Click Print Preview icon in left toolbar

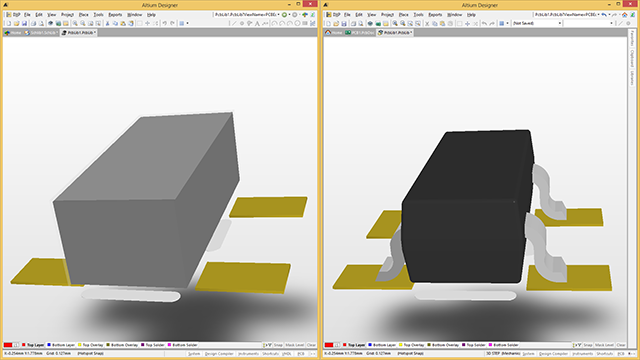[x=41, y=24]
